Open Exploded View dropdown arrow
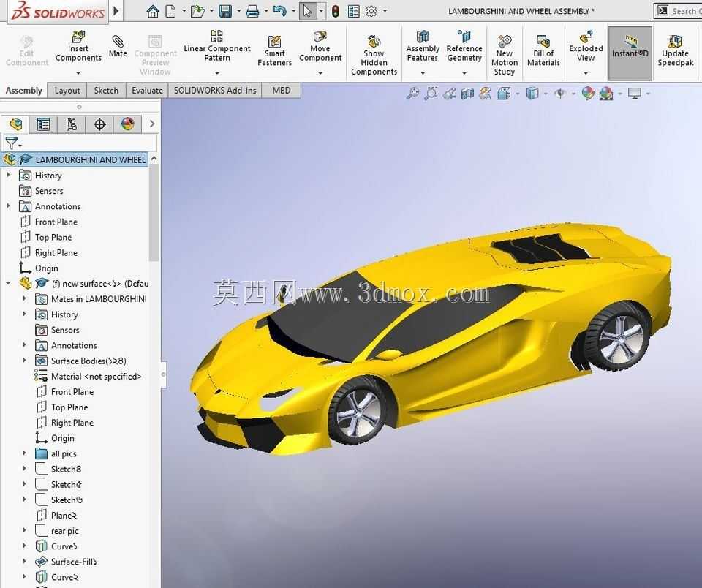 pyautogui.click(x=586, y=73)
